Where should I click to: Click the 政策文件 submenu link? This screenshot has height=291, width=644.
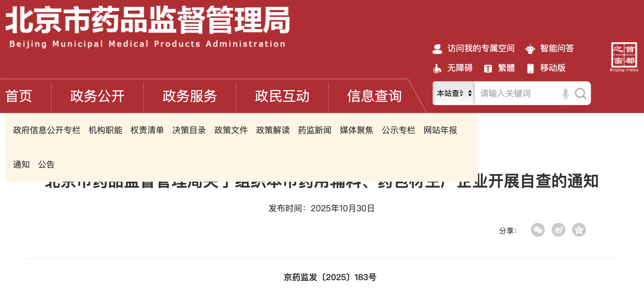231,130
